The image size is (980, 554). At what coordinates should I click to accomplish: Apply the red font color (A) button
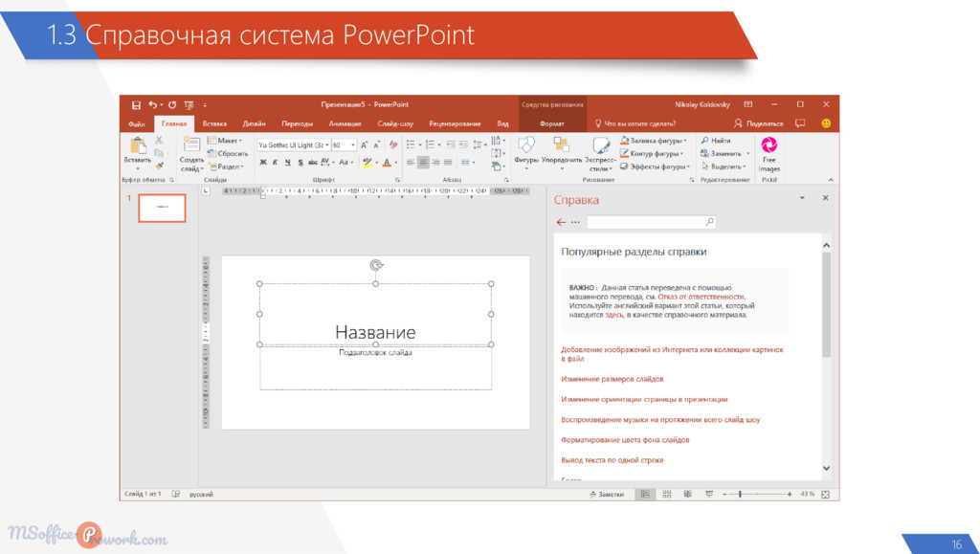pos(387,163)
